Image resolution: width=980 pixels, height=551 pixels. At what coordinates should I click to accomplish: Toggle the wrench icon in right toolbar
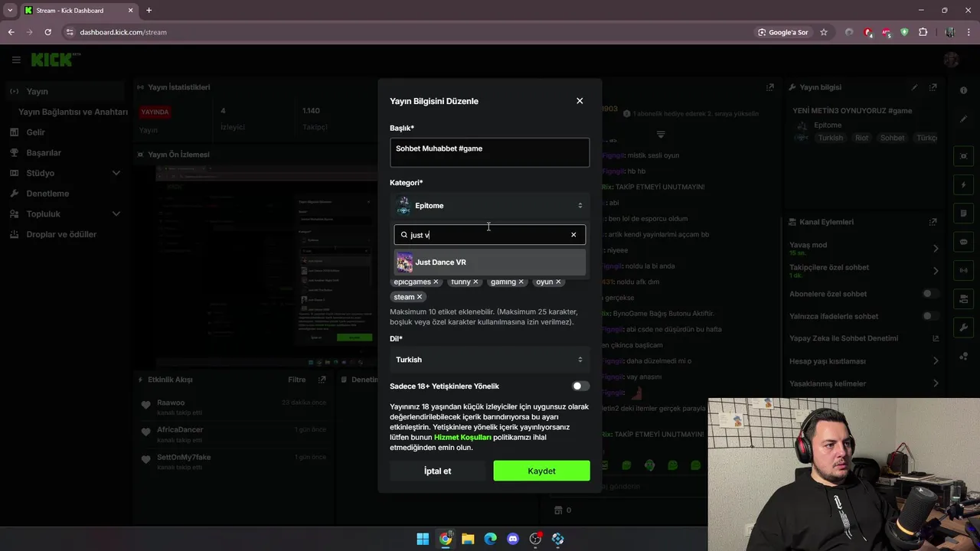963,328
